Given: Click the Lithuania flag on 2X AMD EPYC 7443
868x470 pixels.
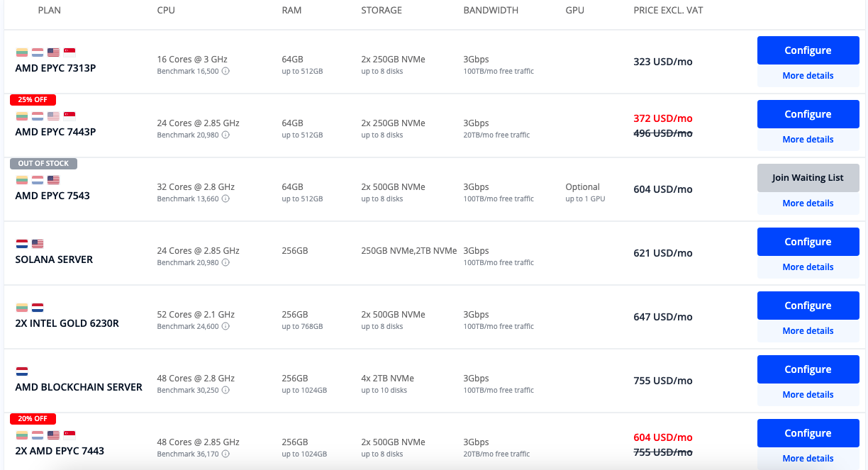Looking at the screenshot, I should pyautogui.click(x=21, y=435).
